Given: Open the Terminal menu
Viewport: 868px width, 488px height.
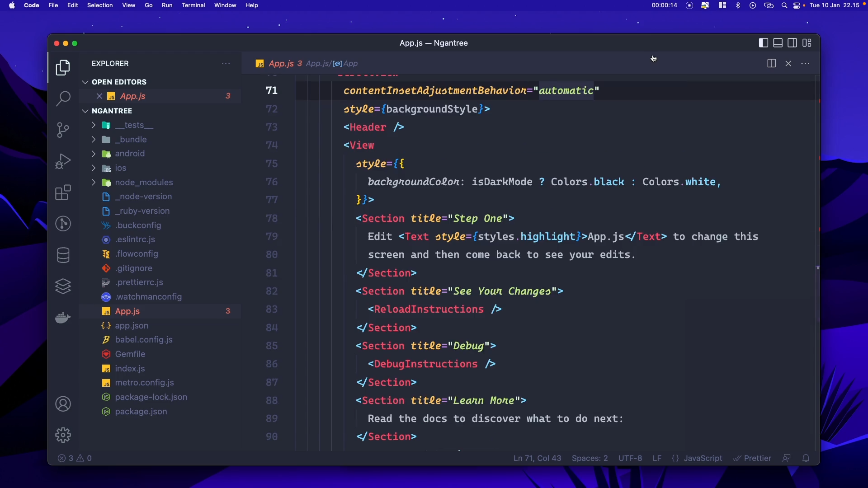Looking at the screenshot, I should tap(193, 5).
